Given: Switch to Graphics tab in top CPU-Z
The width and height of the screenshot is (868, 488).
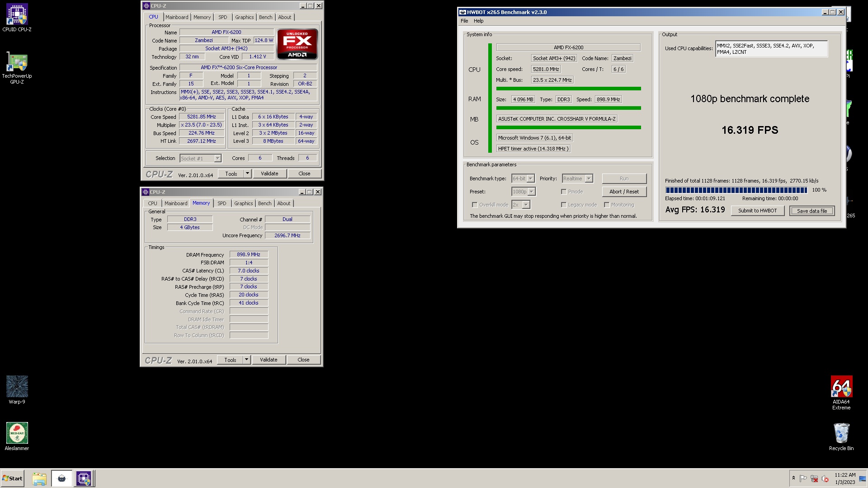Looking at the screenshot, I should click(245, 17).
